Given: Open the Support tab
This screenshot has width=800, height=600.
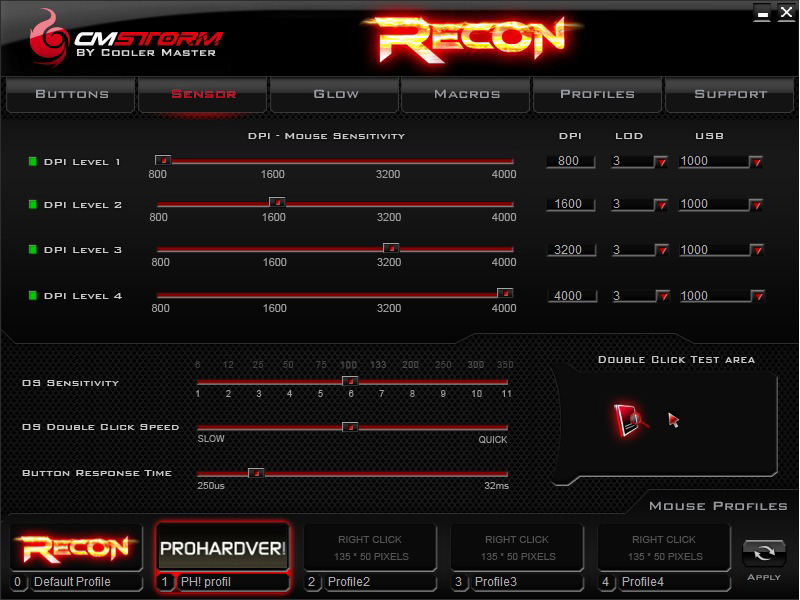Looking at the screenshot, I should pos(730,94).
